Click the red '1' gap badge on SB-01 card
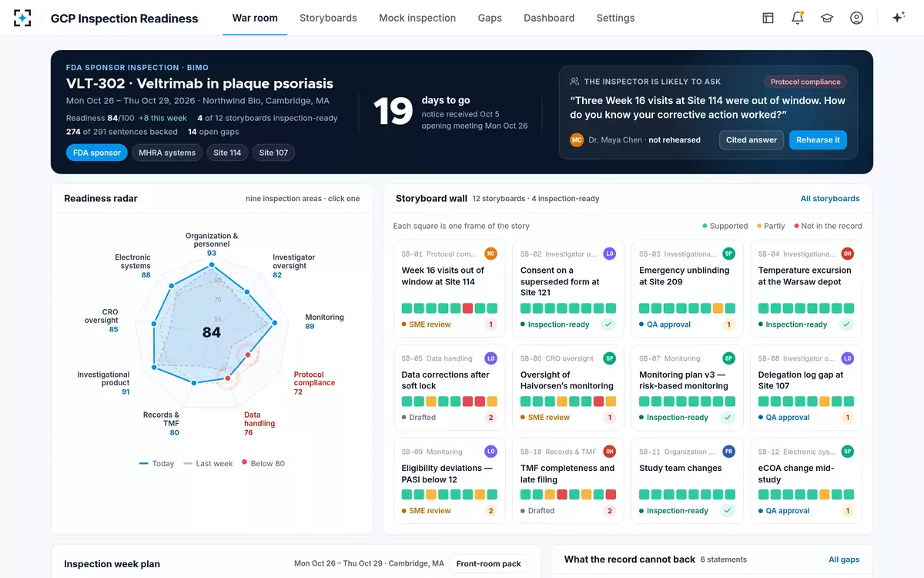The height and width of the screenshot is (578, 924). point(490,324)
